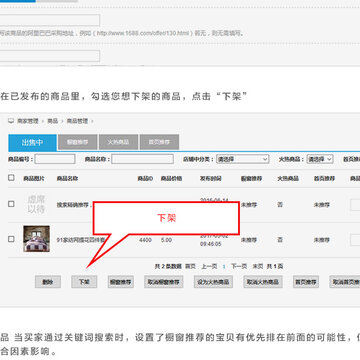360x360 pixels.
Task: Click the 设为火热商品 button
Action: (x=213, y=282)
